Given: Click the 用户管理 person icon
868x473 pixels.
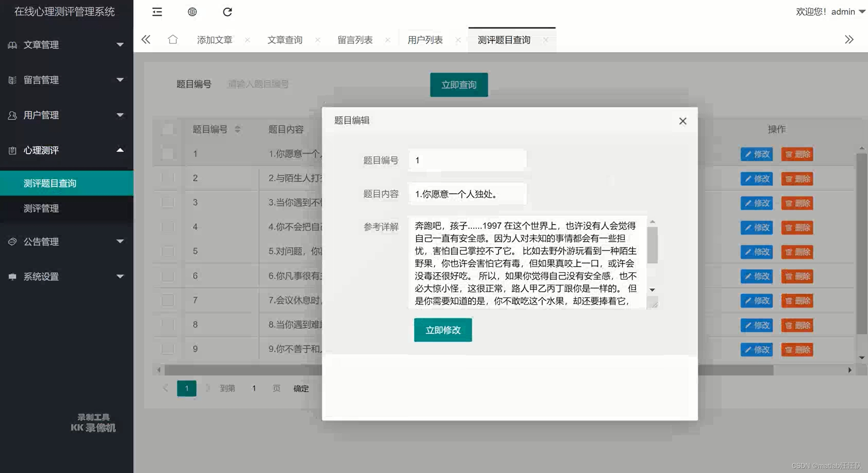Looking at the screenshot, I should [x=12, y=115].
